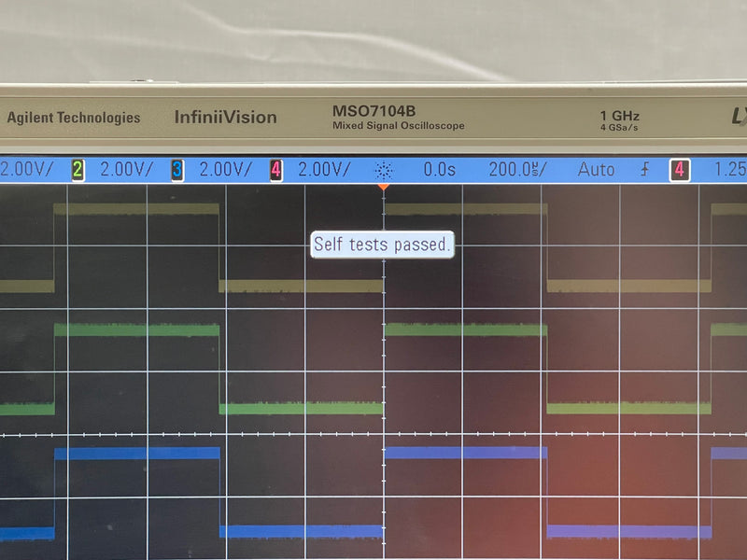
Task: Click the yellow channel 1 square waveform
Action: [136, 209]
